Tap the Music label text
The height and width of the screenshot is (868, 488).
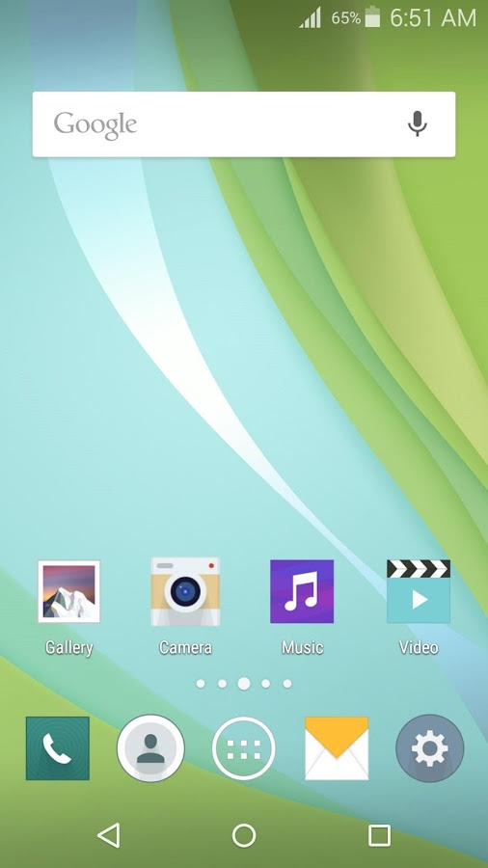click(x=302, y=648)
